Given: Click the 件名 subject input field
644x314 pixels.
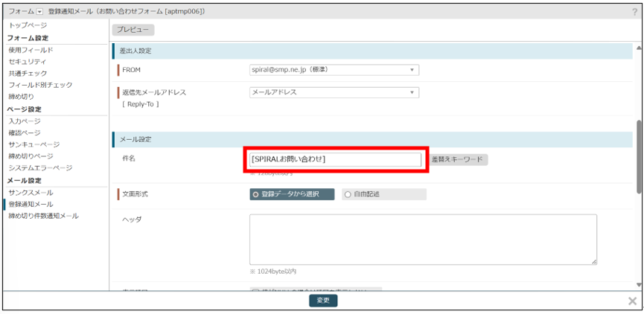Looking at the screenshot, I should 335,159.
